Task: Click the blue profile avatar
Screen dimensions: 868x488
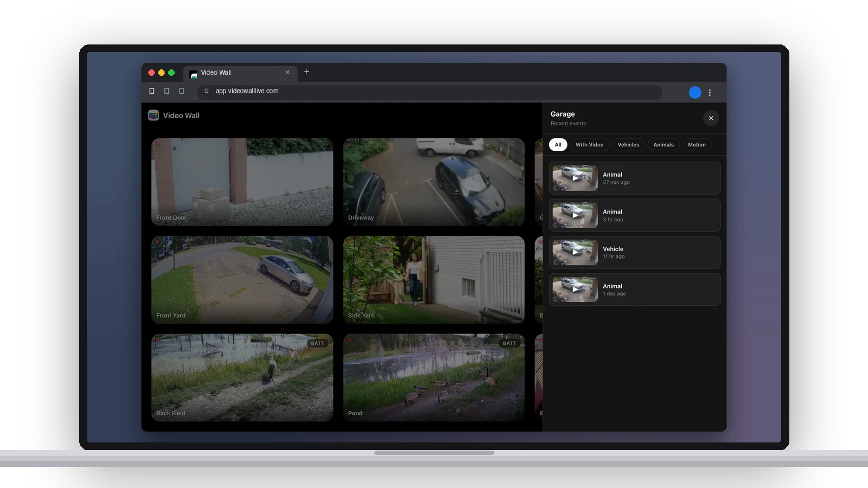Action: (x=695, y=93)
